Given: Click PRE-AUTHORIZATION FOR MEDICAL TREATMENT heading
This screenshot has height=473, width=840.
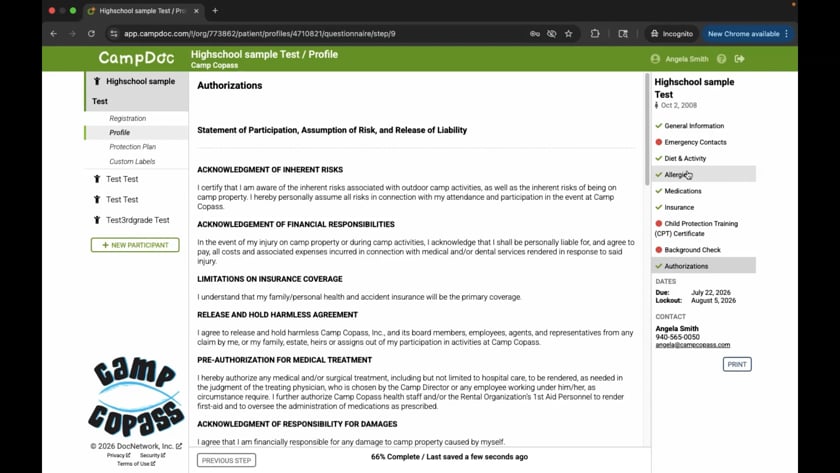Looking at the screenshot, I should pyautogui.click(x=284, y=360).
